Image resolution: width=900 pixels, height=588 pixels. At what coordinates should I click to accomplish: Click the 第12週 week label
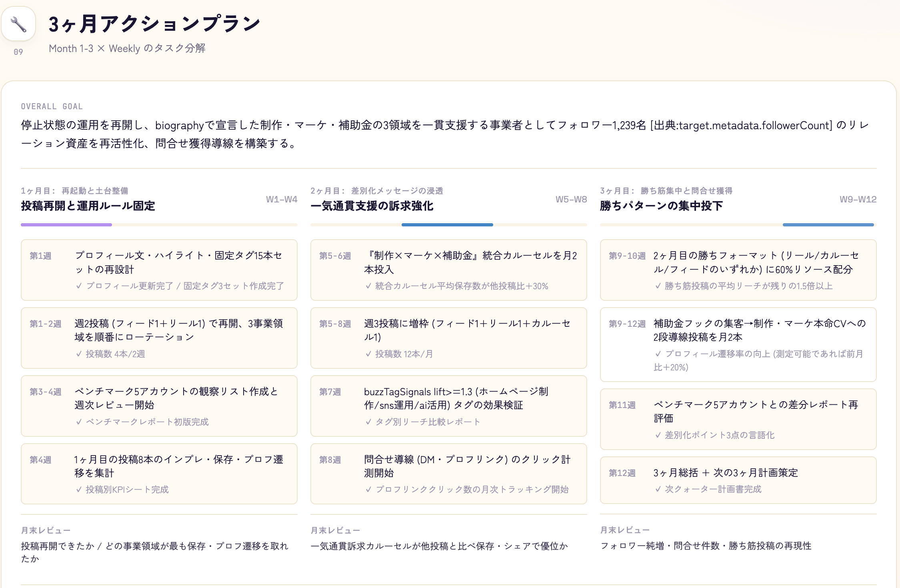click(622, 473)
